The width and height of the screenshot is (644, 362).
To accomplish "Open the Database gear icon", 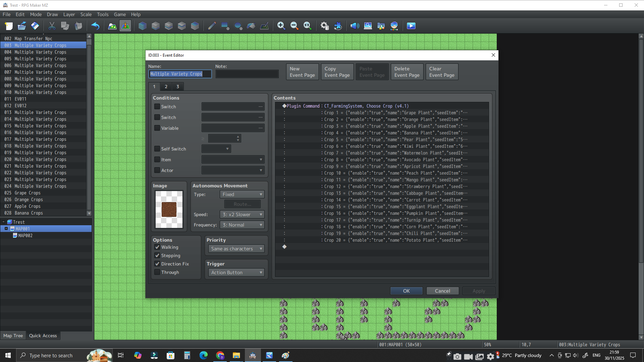I will [x=324, y=26].
